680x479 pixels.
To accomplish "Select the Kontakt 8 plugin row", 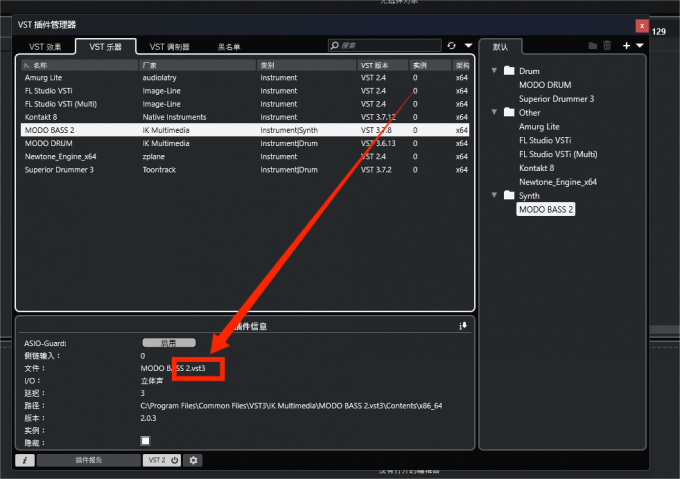I will point(245,117).
